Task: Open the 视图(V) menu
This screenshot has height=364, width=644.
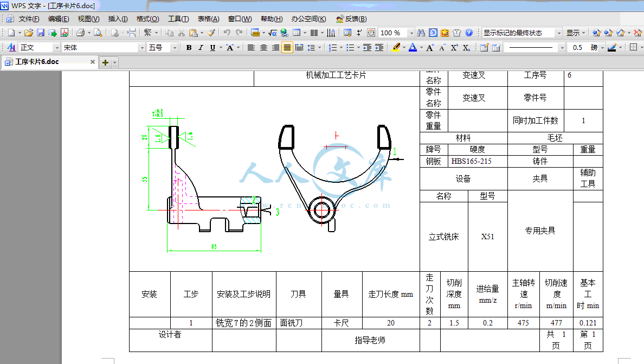Action: click(x=88, y=19)
